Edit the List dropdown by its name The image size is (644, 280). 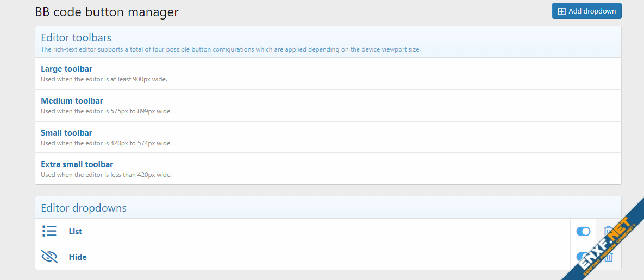(75, 232)
